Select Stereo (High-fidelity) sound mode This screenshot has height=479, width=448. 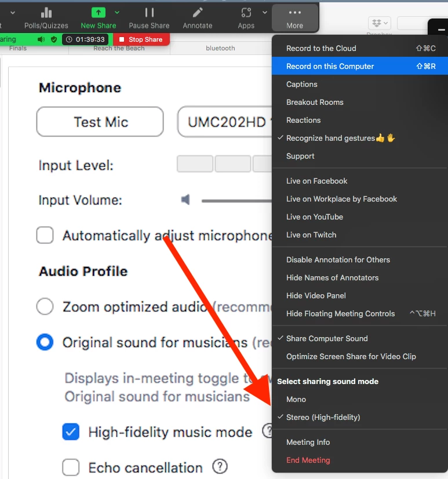(360, 417)
